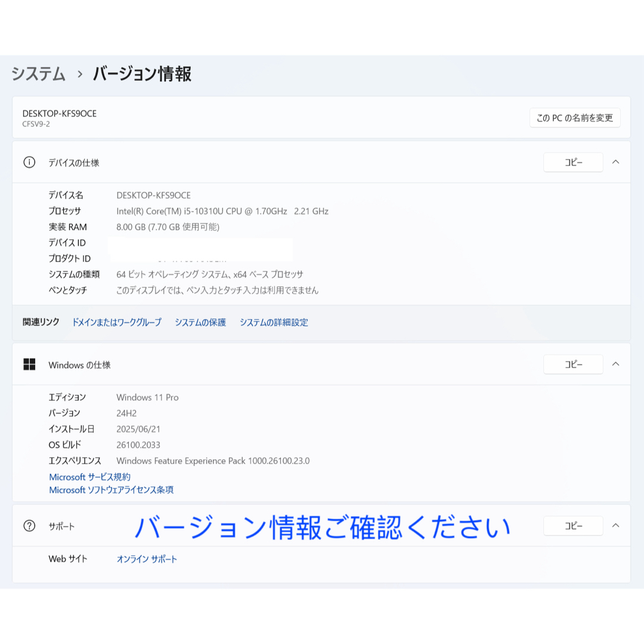The width and height of the screenshot is (644, 644).
Task: Click the Web サイト label
Action: pos(68,559)
